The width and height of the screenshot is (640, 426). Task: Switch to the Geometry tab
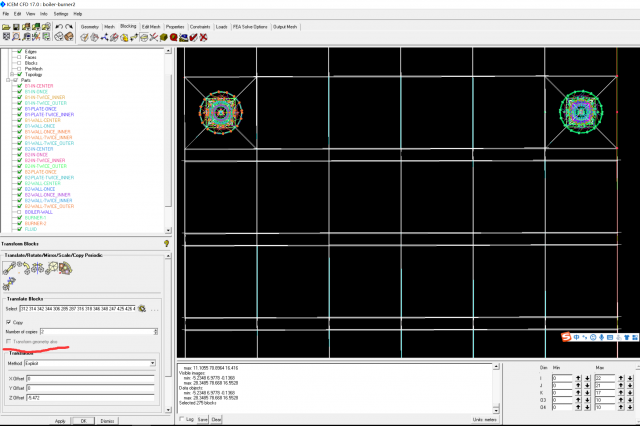coord(90,26)
